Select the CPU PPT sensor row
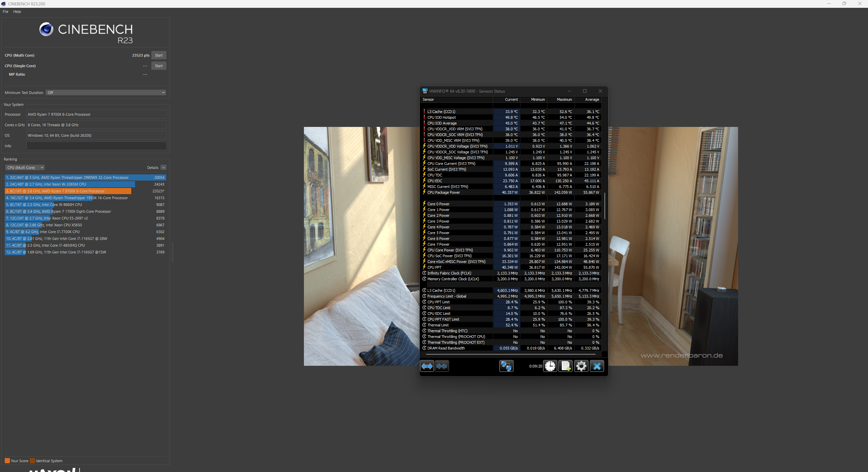The image size is (868, 472). click(x=511, y=267)
